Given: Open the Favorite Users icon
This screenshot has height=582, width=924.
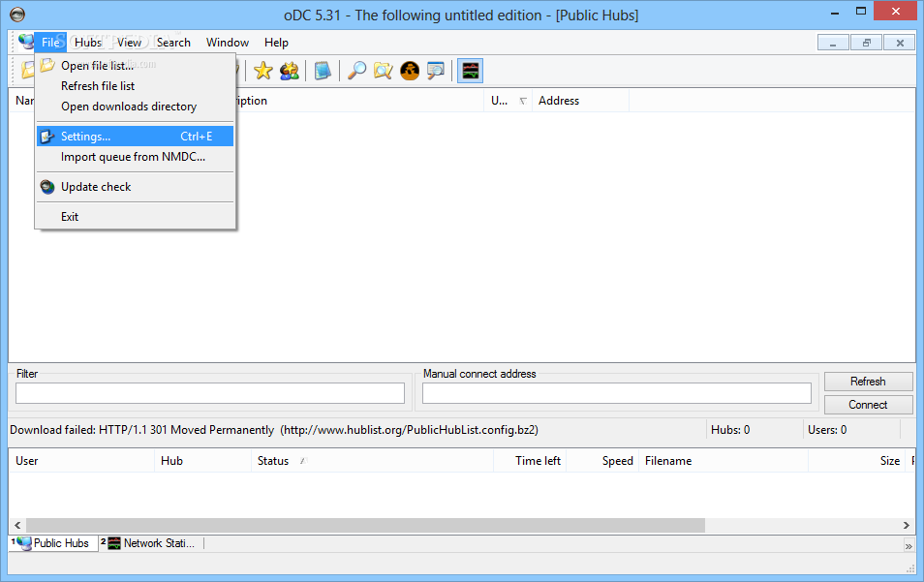Looking at the screenshot, I should pyautogui.click(x=290, y=71).
